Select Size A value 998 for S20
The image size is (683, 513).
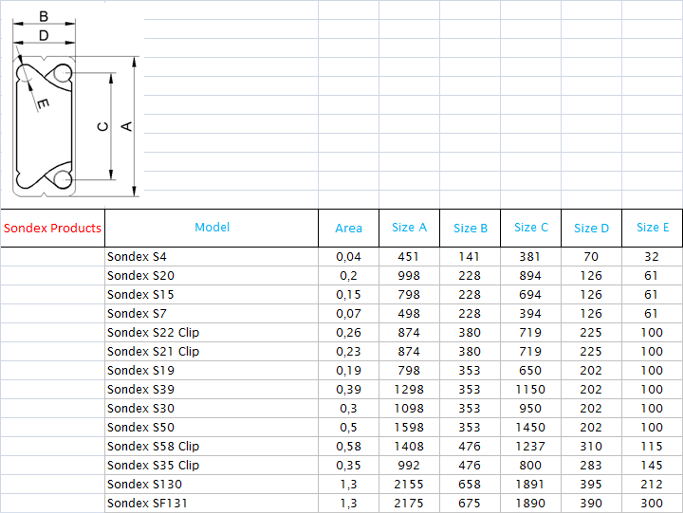[409, 276]
